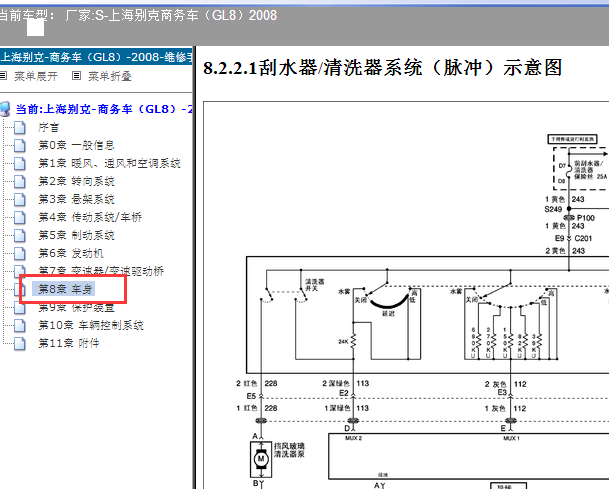Open 第9章 保护装置 chapter
609x489 pixels.
(77, 308)
